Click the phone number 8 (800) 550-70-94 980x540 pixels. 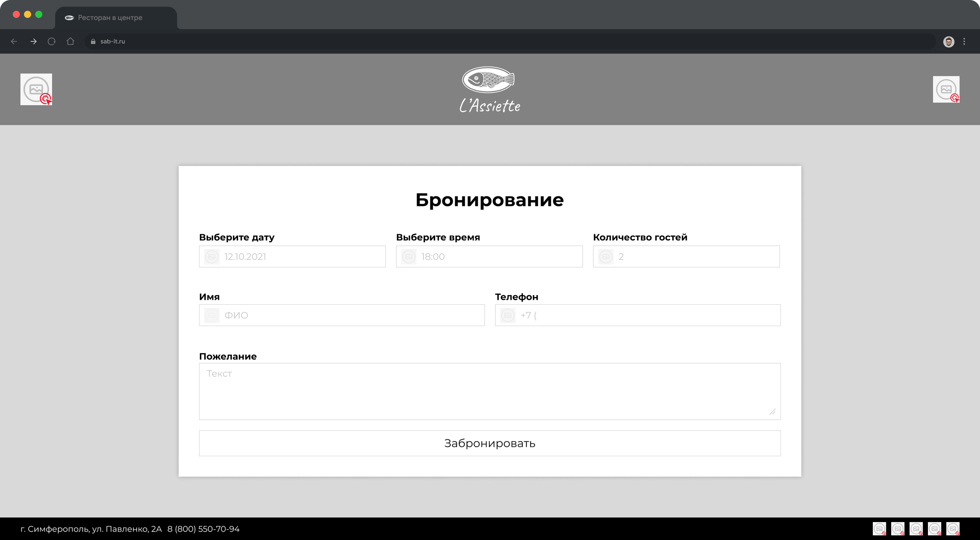coord(203,529)
